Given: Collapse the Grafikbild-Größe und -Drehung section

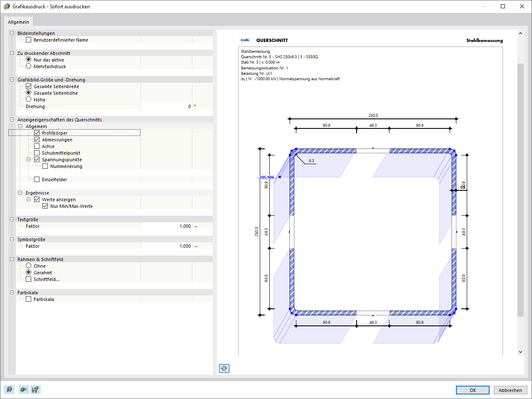Looking at the screenshot, I should click(x=12, y=80).
